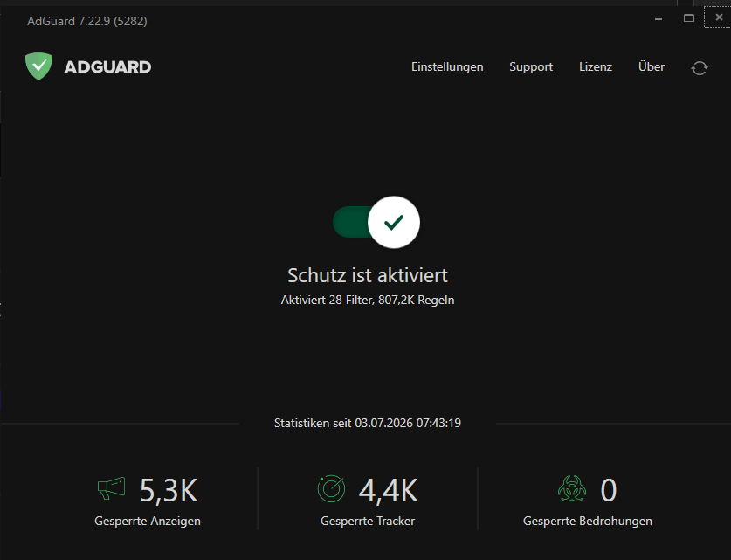Open the Support menu

[x=531, y=66]
